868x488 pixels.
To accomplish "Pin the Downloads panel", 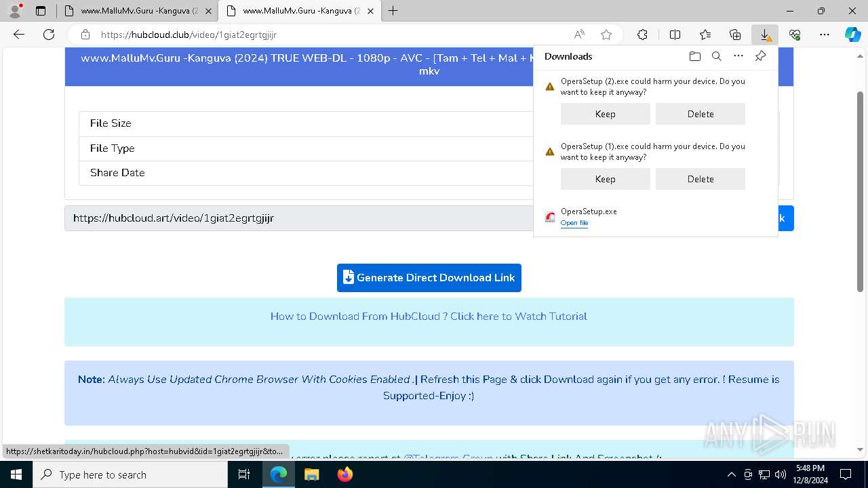I will (760, 56).
